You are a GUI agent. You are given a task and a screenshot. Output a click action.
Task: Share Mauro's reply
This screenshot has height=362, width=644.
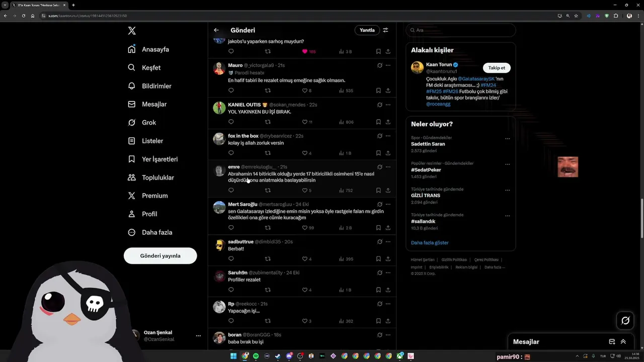388,90
